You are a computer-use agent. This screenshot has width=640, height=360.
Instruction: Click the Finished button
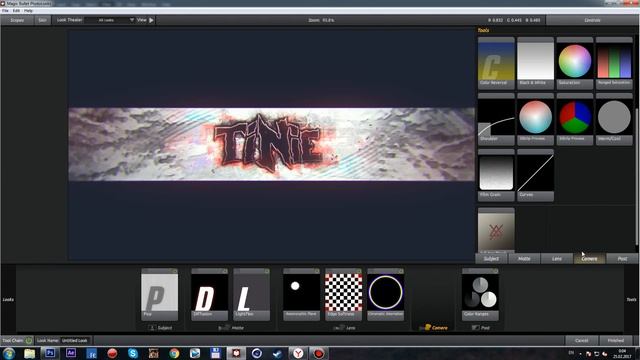(616, 340)
